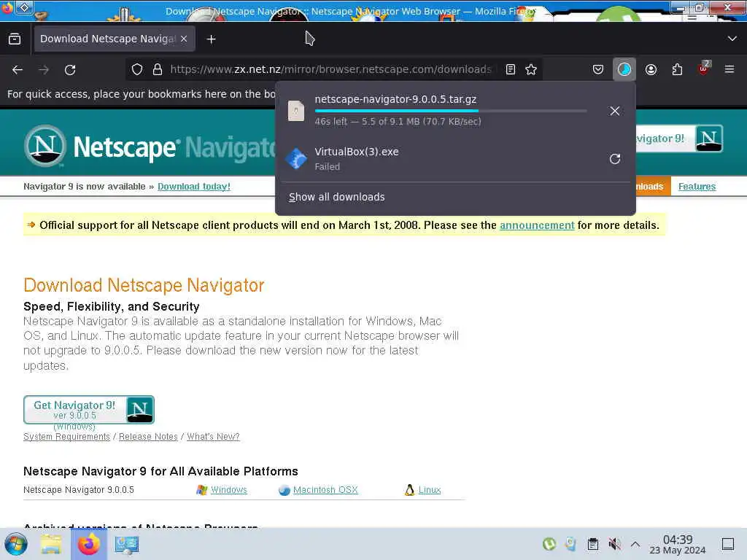Choose Show all downloads

click(x=337, y=197)
